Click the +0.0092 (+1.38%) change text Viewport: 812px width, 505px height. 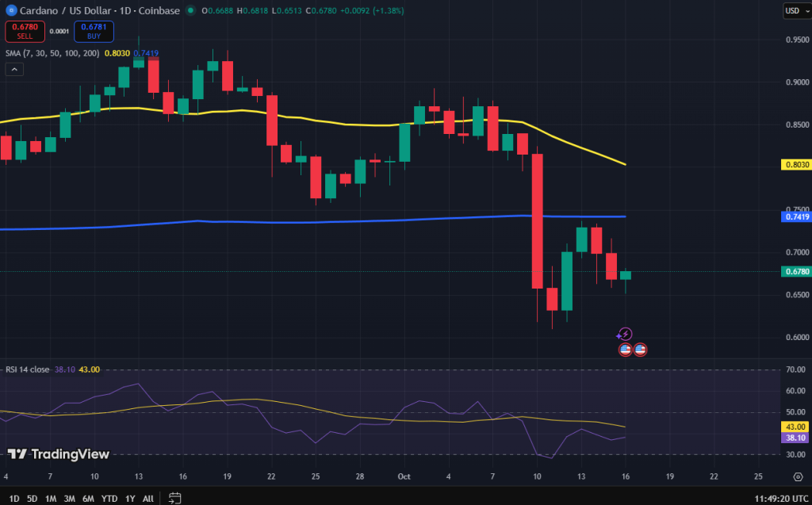pos(372,10)
